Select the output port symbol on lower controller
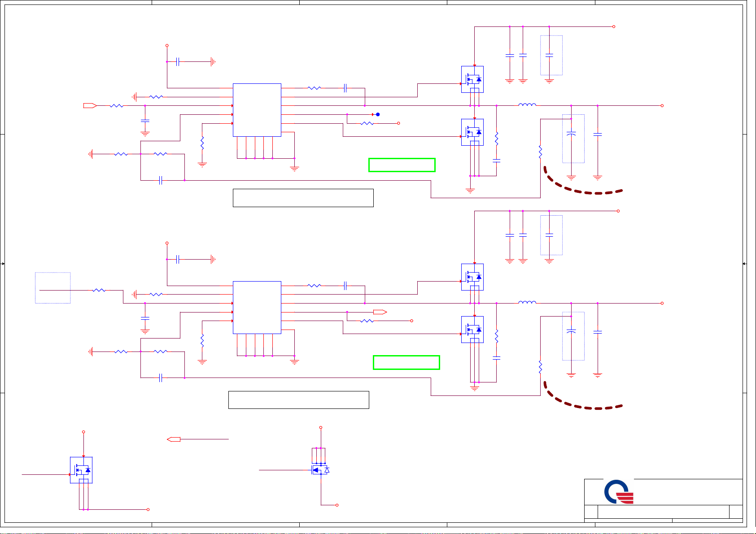 point(380,312)
